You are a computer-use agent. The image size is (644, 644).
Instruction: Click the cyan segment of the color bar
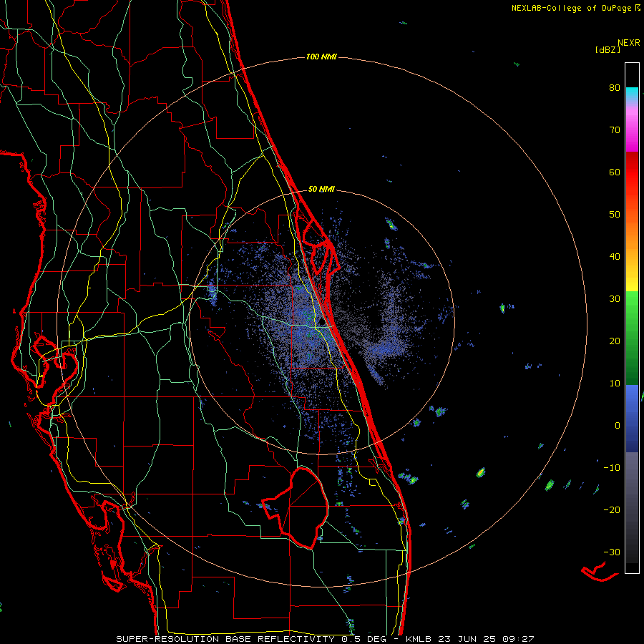pos(632,94)
